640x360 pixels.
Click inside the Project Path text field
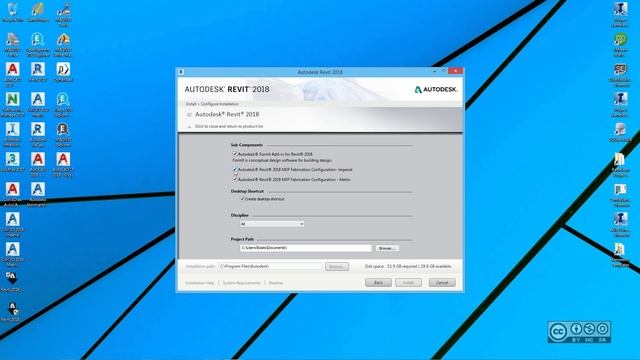point(306,248)
